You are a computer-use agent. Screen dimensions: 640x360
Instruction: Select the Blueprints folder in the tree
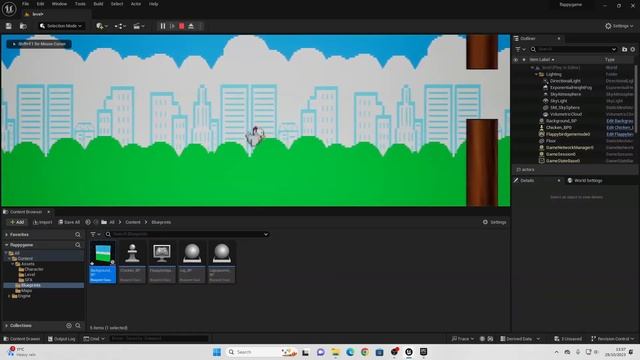[x=31, y=285]
